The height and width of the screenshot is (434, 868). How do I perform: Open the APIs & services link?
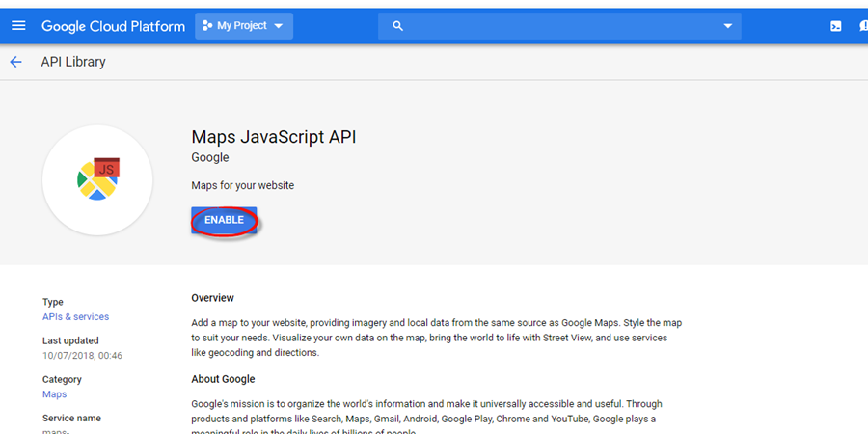[76, 317]
